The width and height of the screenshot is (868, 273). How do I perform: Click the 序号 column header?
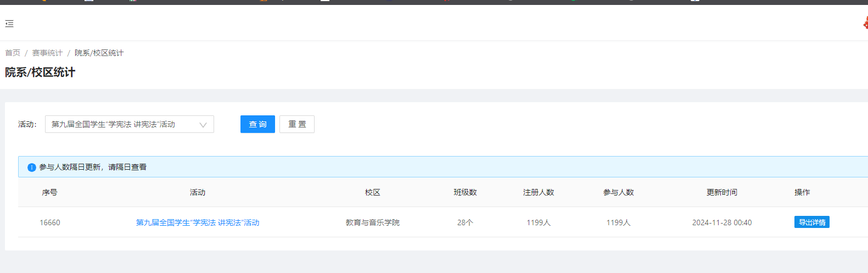click(x=50, y=192)
